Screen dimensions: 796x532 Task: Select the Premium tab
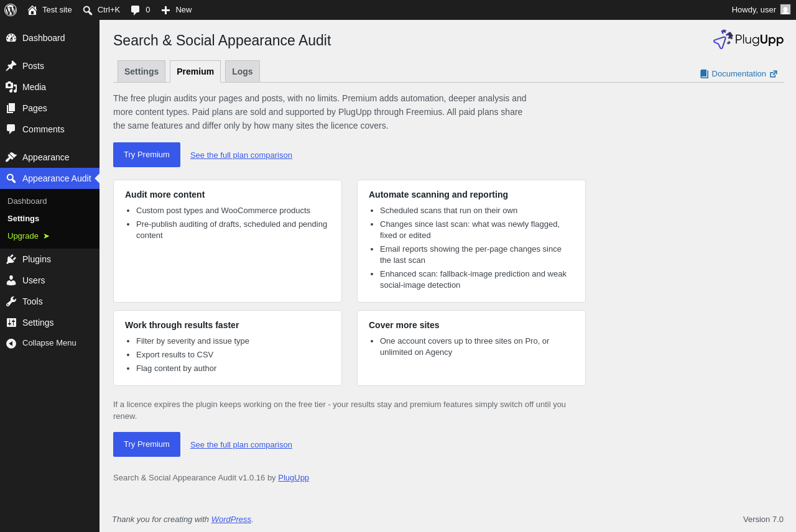pos(195,71)
